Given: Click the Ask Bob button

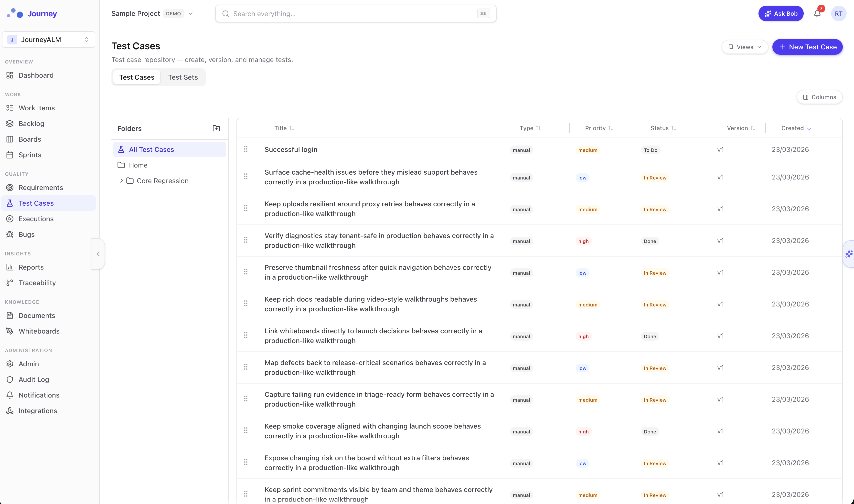Looking at the screenshot, I should (781, 14).
